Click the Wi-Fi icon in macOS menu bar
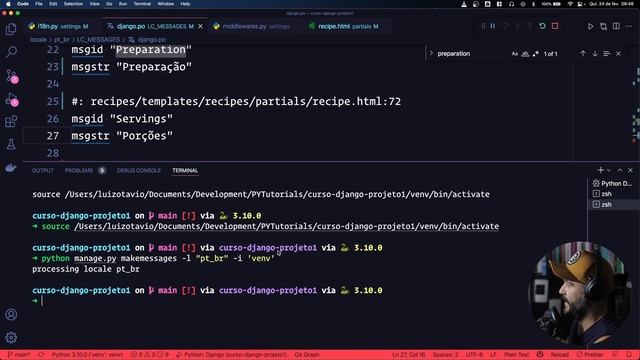The width and height of the screenshot is (640, 360). tap(570, 4)
